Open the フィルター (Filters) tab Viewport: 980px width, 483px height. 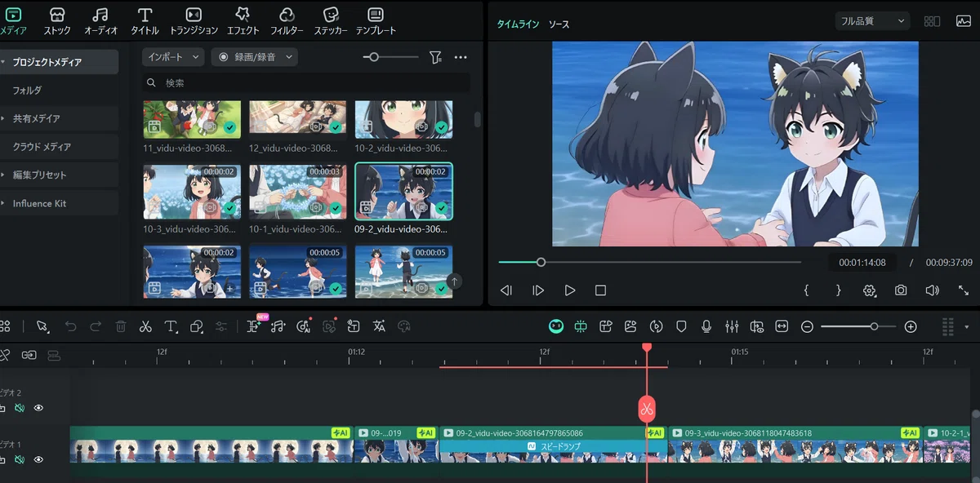pyautogui.click(x=287, y=21)
